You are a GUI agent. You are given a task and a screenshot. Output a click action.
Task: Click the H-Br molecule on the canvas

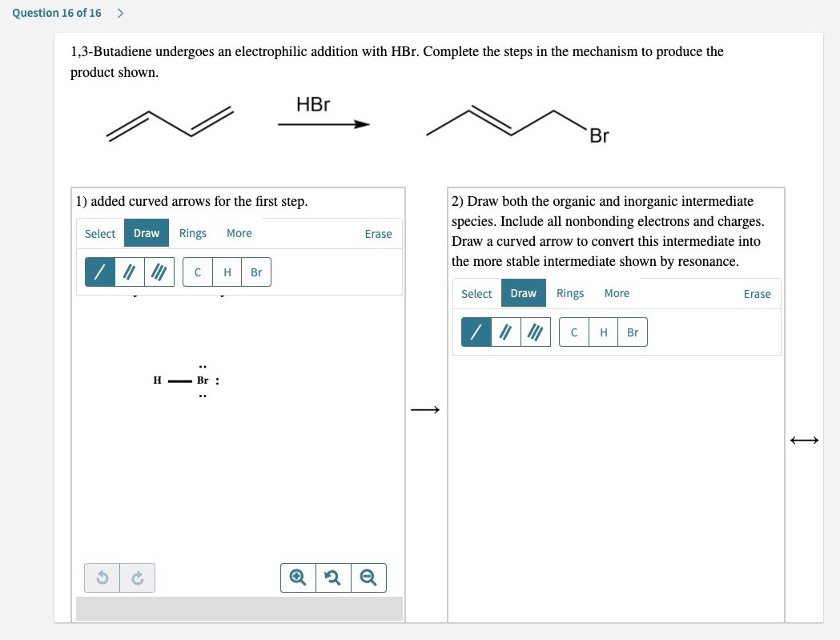179,380
